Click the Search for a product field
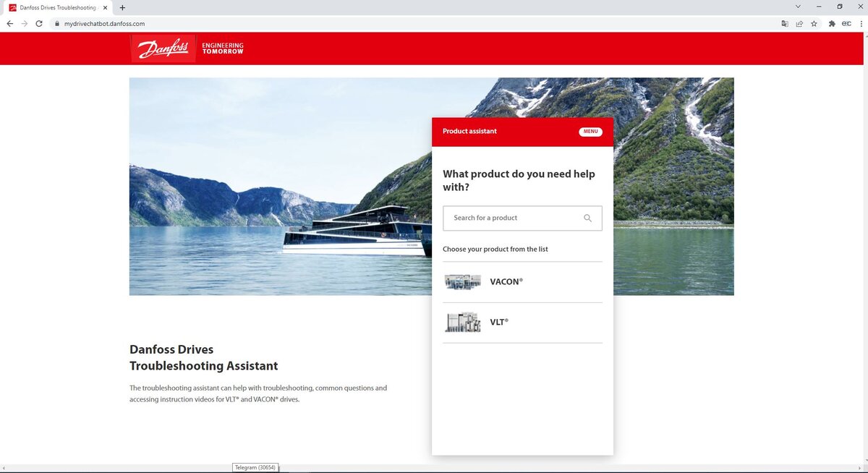 tap(522, 218)
